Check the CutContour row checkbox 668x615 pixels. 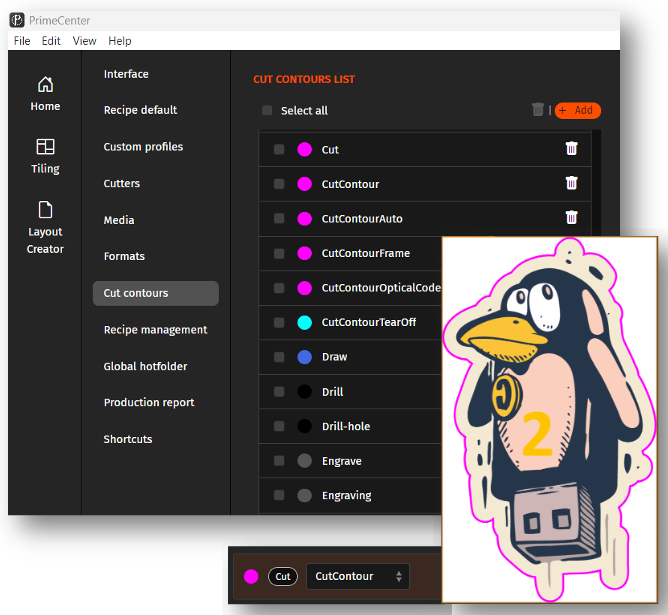[x=279, y=184]
